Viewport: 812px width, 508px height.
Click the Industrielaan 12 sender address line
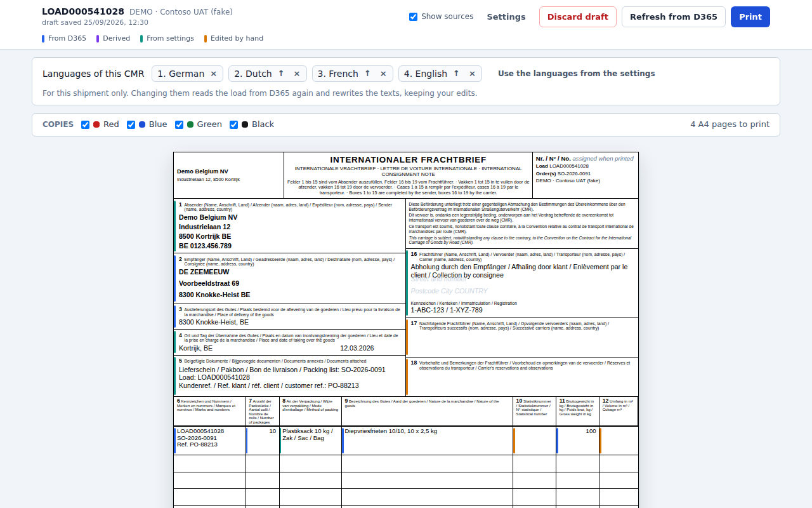click(x=204, y=227)
